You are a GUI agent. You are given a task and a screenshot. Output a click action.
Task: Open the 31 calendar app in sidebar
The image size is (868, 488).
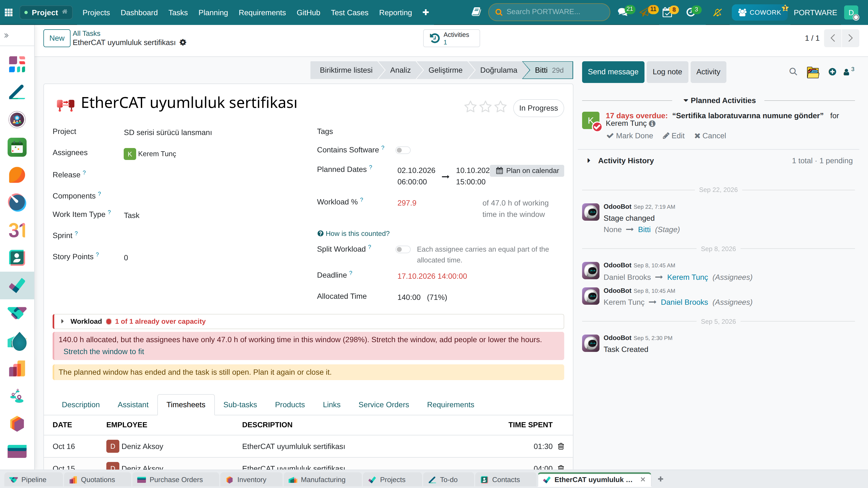pyautogui.click(x=17, y=230)
